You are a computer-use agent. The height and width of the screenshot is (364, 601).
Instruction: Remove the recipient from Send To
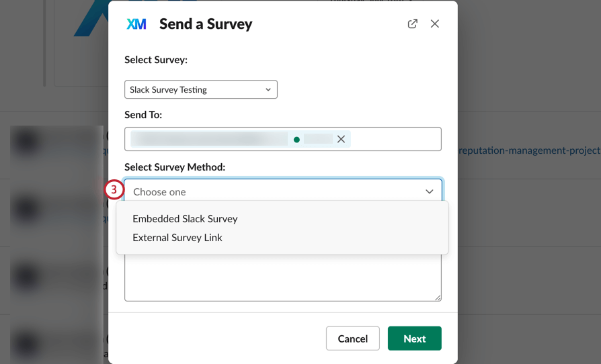click(342, 139)
